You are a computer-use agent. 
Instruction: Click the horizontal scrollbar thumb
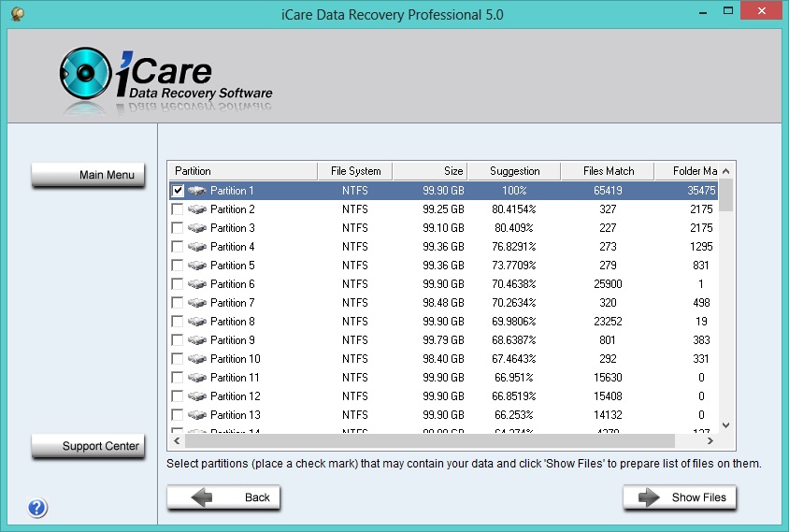(430, 441)
